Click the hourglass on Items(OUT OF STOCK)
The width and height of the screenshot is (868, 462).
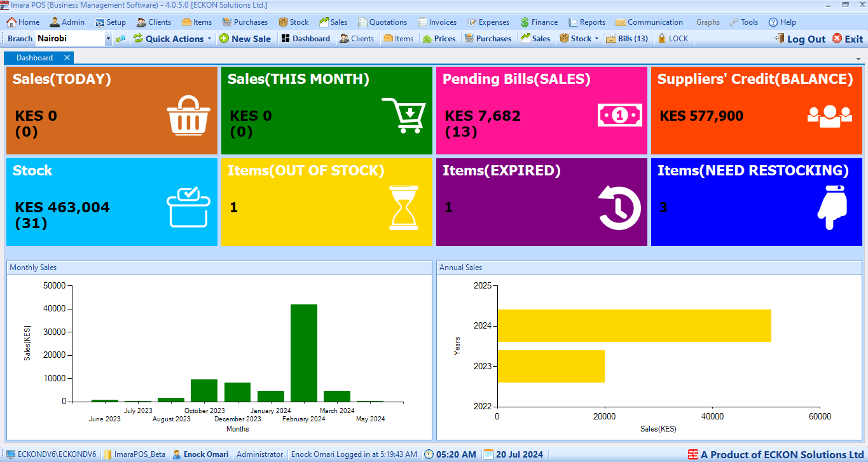coord(404,207)
